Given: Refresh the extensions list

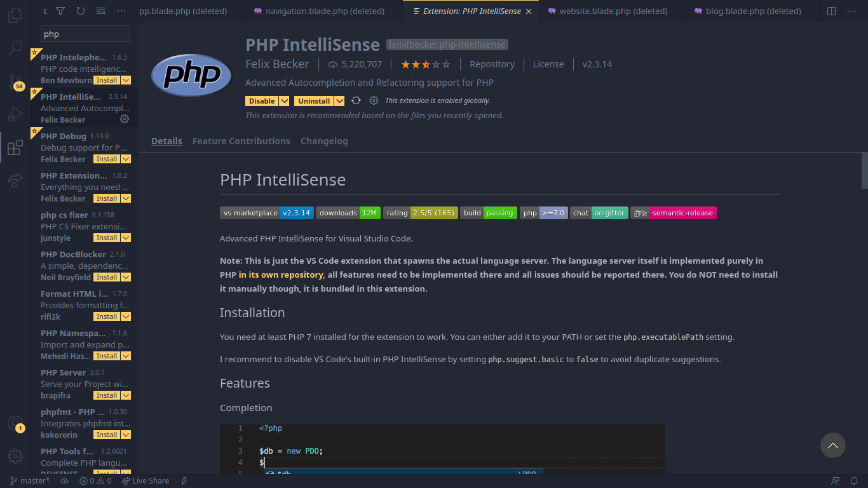Looking at the screenshot, I should [81, 11].
